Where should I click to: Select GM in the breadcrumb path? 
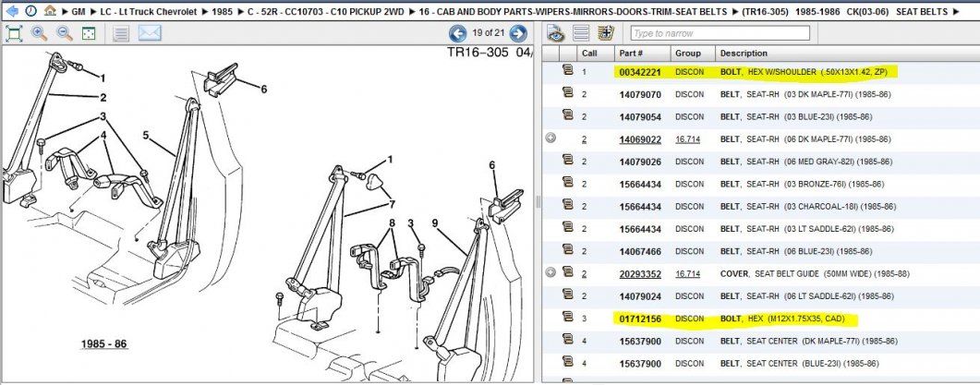[79, 12]
